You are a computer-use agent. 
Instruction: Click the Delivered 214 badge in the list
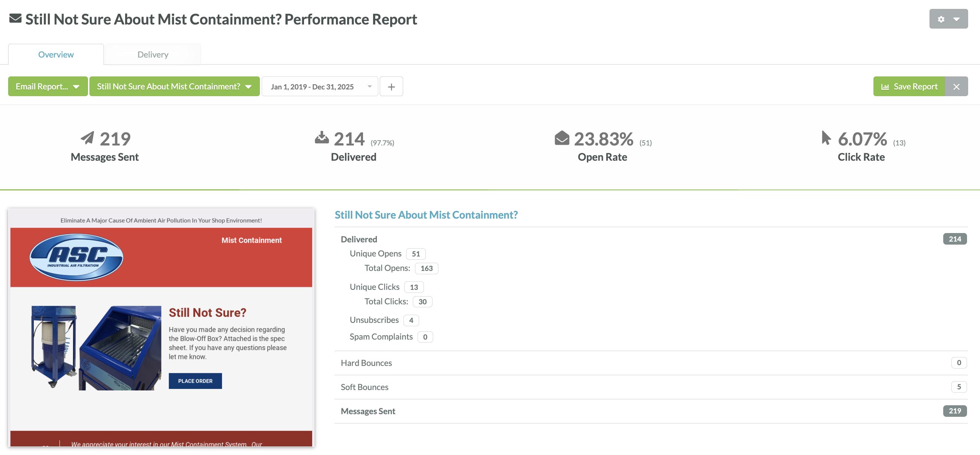click(954, 239)
